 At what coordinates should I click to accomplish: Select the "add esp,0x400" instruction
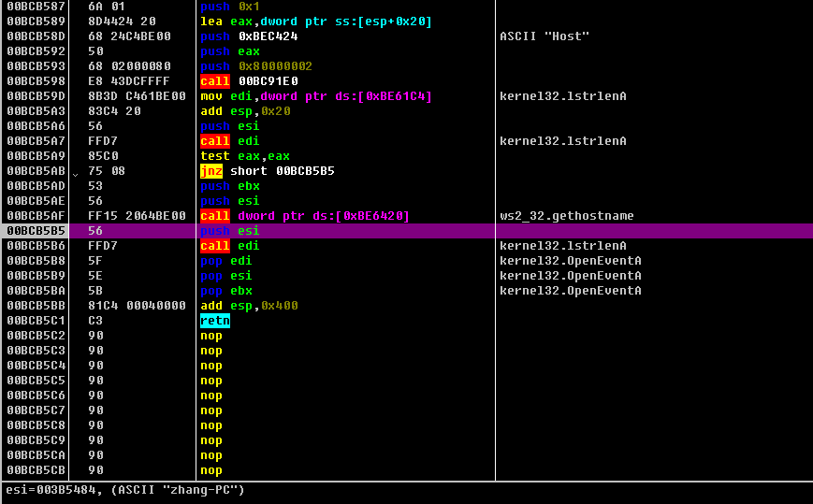pyautogui.click(x=249, y=306)
